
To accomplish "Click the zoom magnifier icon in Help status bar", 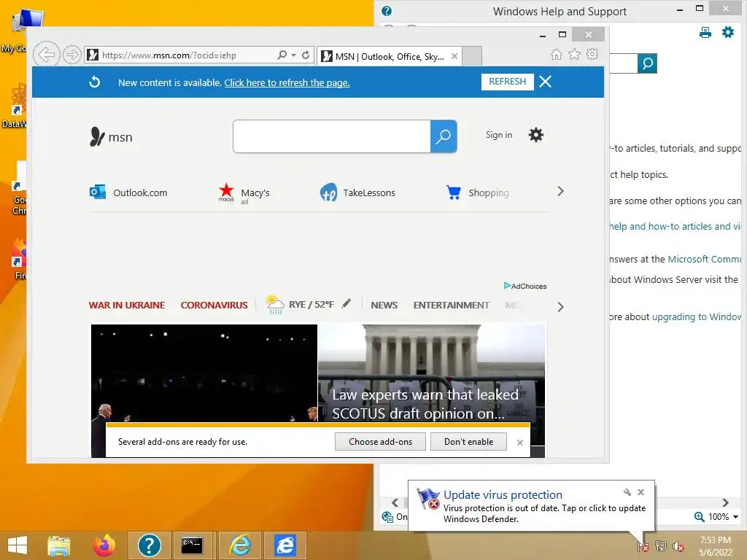I will click(699, 517).
